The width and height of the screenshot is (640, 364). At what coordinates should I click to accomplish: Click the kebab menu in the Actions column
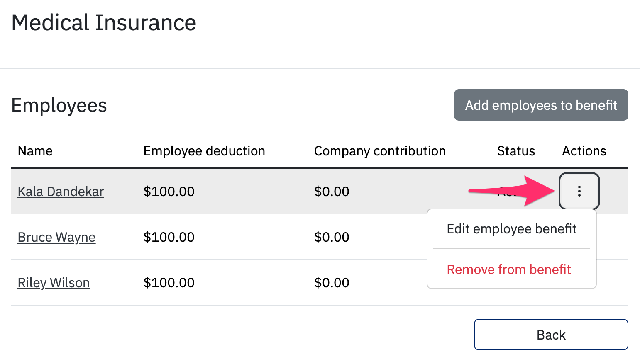click(579, 191)
